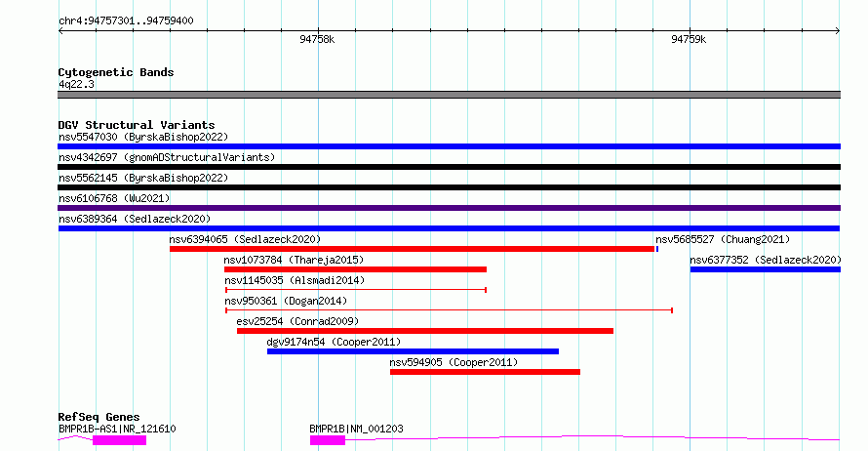The width and height of the screenshot is (868, 451).
Task: Click the 94759k ruler tick label
Action: coord(689,39)
